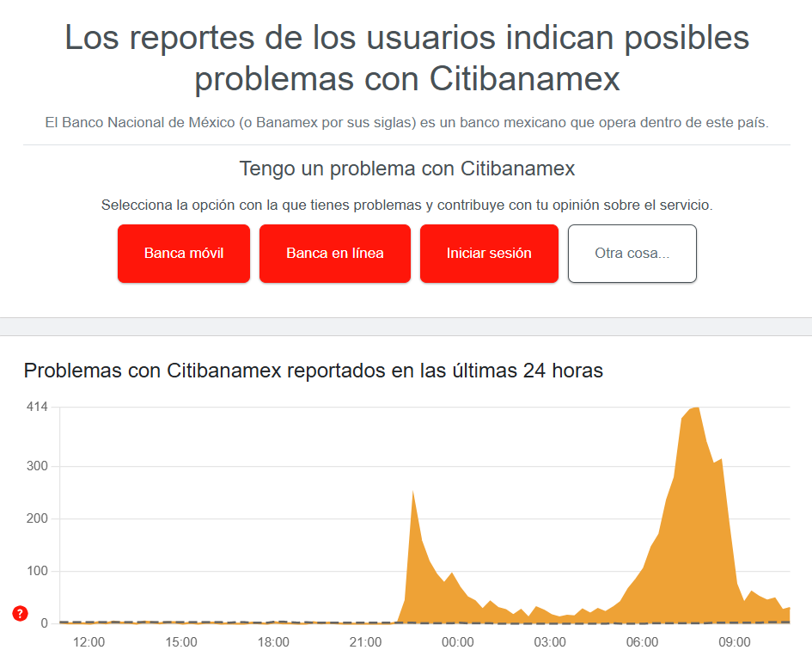Choose the Otra cosa... option
Viewport: 812px width, 656px height.
(x=632, y=254)
